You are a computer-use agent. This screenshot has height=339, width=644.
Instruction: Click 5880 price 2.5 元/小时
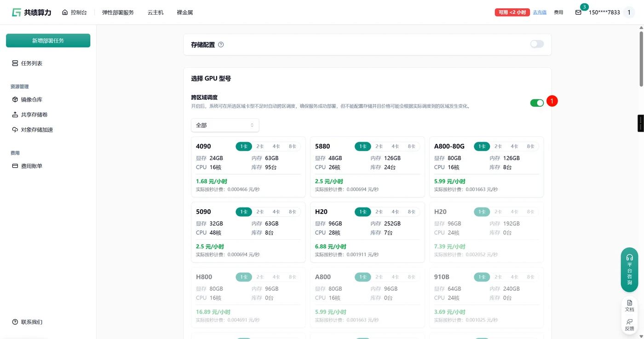point(329,181)
